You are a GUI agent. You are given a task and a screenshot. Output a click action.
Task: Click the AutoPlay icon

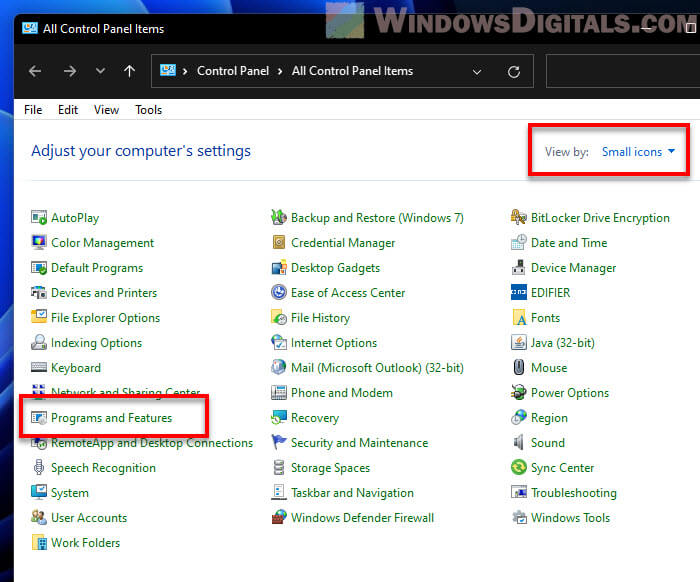tap(39, 218)
